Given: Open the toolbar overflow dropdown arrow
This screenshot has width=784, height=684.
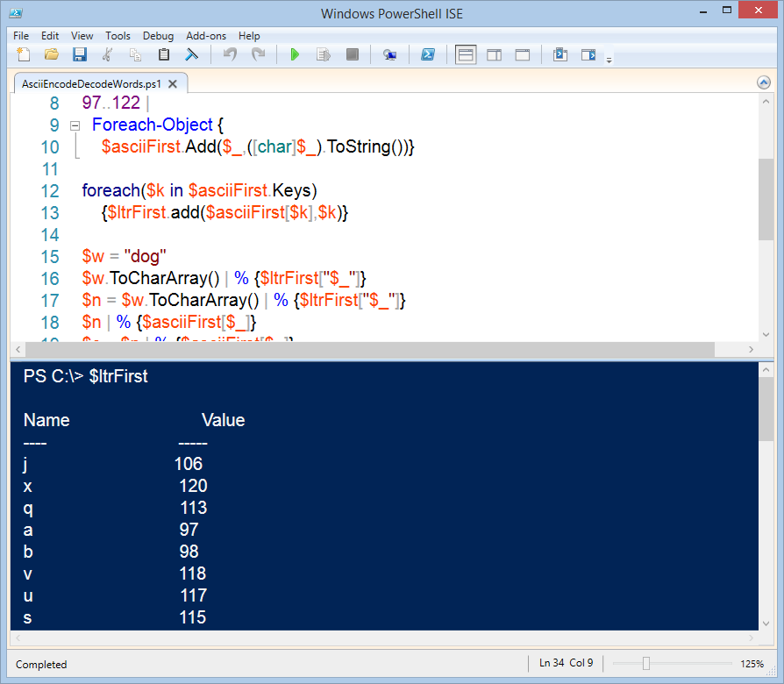Looking at the screenshot, I should [607, 58].
